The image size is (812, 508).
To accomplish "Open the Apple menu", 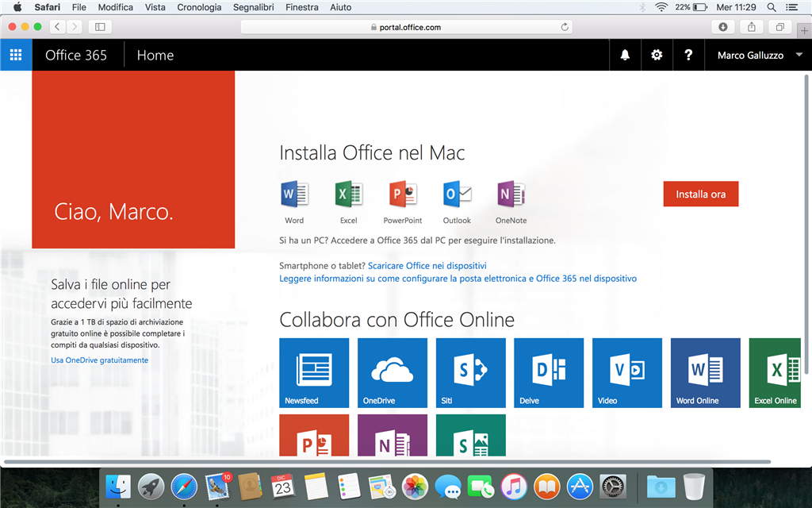I will [17, 7].
